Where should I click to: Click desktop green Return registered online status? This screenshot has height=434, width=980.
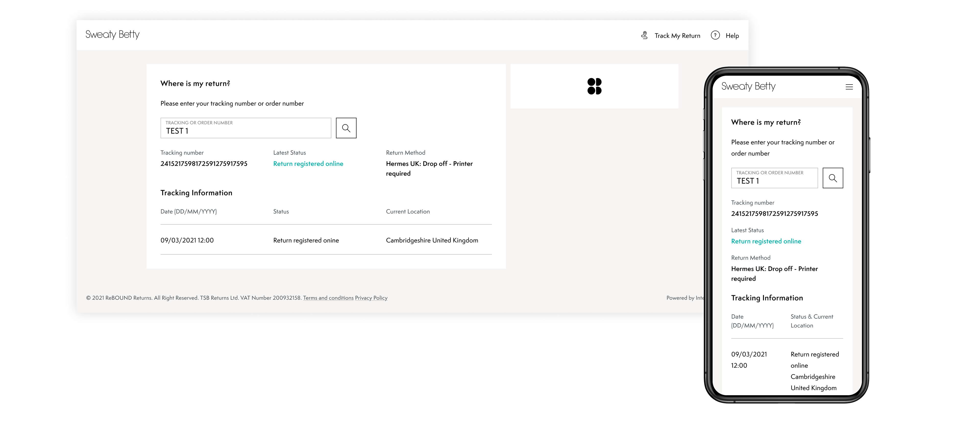[x=308, y=164]
